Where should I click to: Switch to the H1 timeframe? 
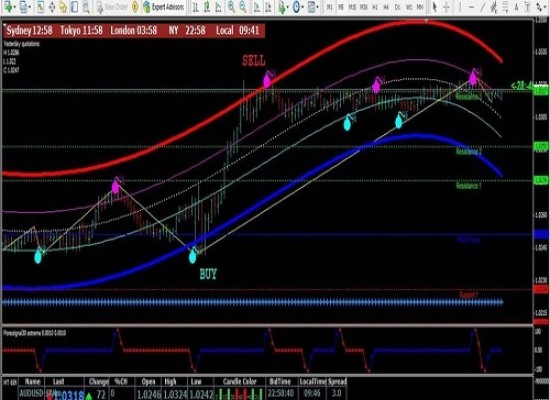coord(375,7)
